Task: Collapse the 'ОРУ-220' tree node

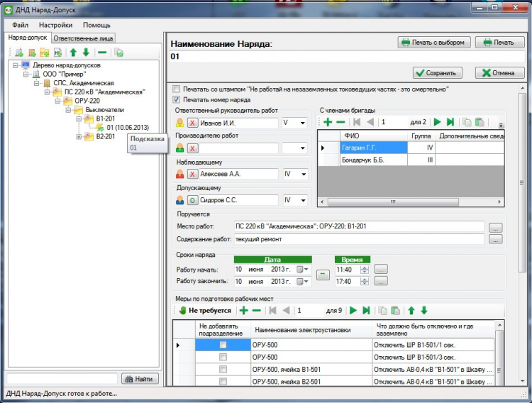Action: (x=57, y=101)
